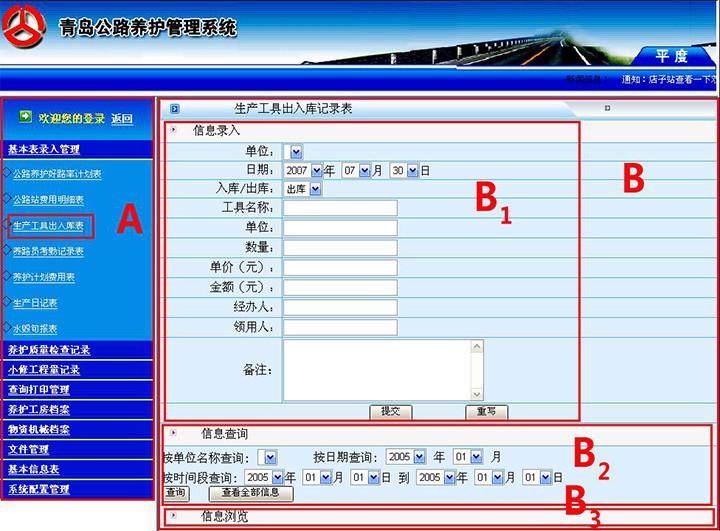
Task: Open the 按时间段查询 start month dropdown
Action: tap(317, 478)
